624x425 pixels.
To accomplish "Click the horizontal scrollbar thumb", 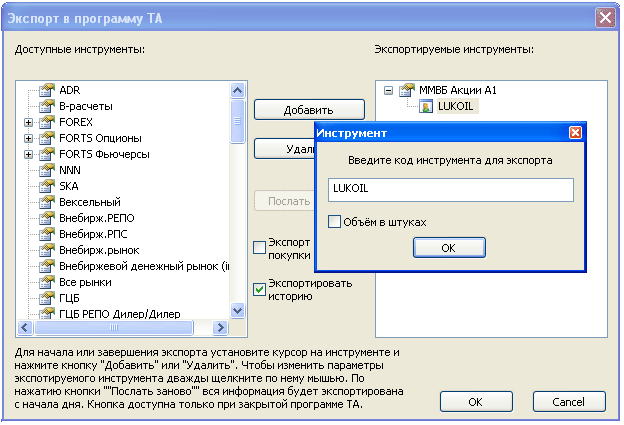I will [x=114, y=328].
